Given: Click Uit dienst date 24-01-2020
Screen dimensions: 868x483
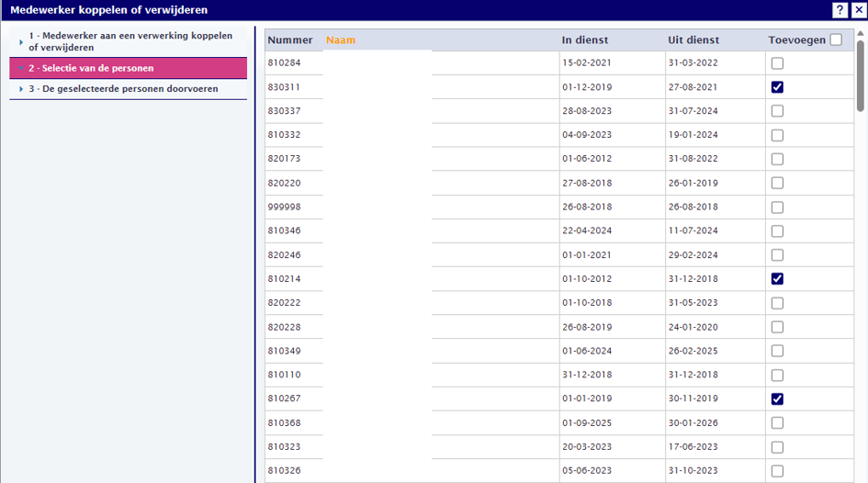Looking at the screenshot, I should pos(693,326).
